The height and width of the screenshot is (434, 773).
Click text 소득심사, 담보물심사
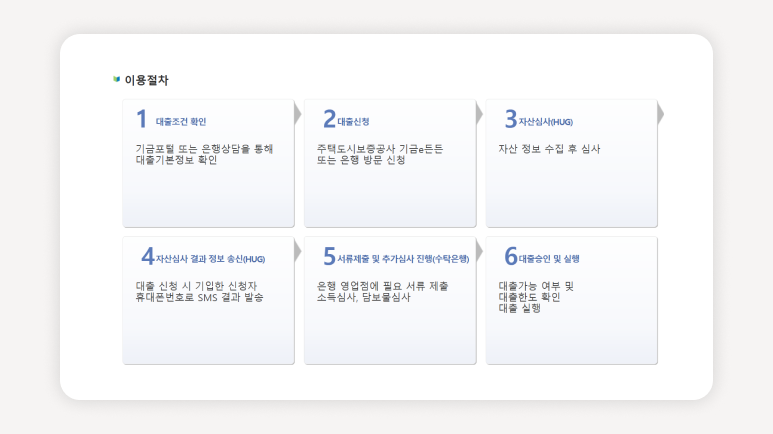[363, 297]
